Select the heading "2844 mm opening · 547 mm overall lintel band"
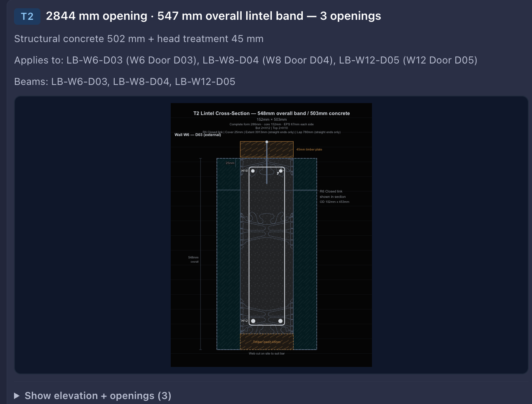The height and width of the screenshot is (404, 532). 213,16
